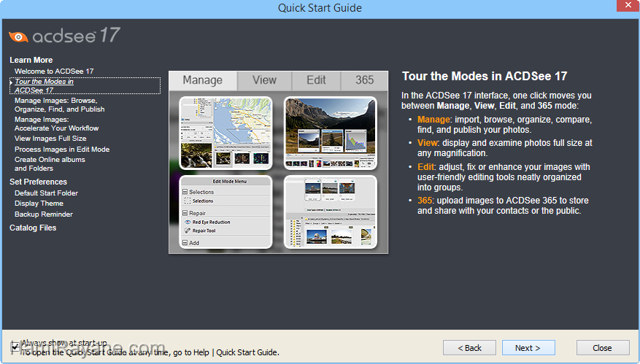Open Display Theme preference

pos(39,204)
